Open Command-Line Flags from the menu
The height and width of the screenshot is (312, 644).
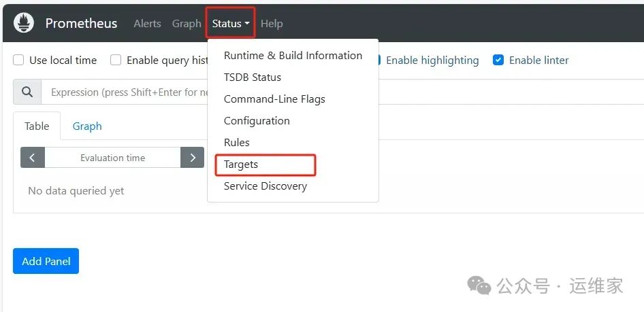274,99
